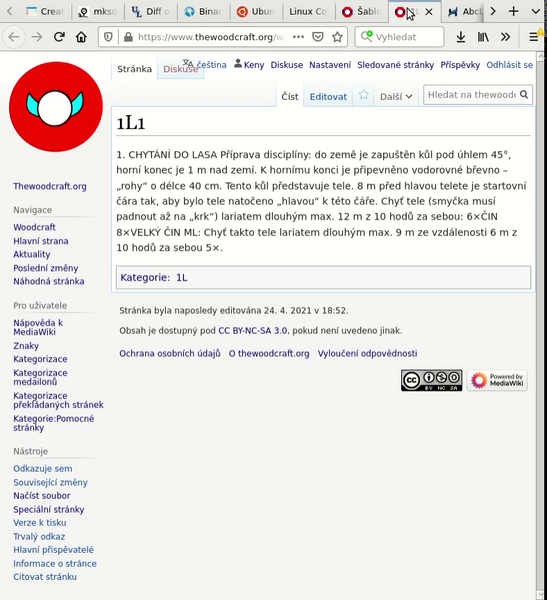Open the library icon
The height and width of the screenshot is (600, 547).
(483, 37)
